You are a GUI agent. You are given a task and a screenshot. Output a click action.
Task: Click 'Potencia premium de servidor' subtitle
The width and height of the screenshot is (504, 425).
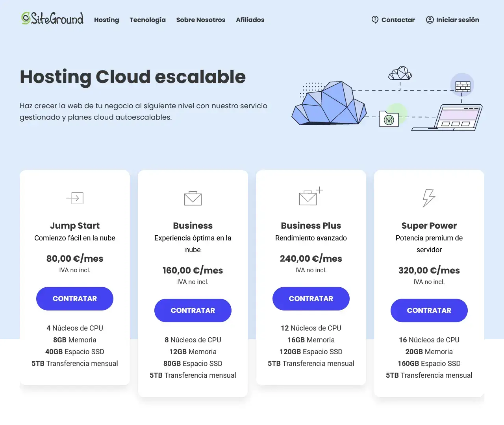(429, 244)
